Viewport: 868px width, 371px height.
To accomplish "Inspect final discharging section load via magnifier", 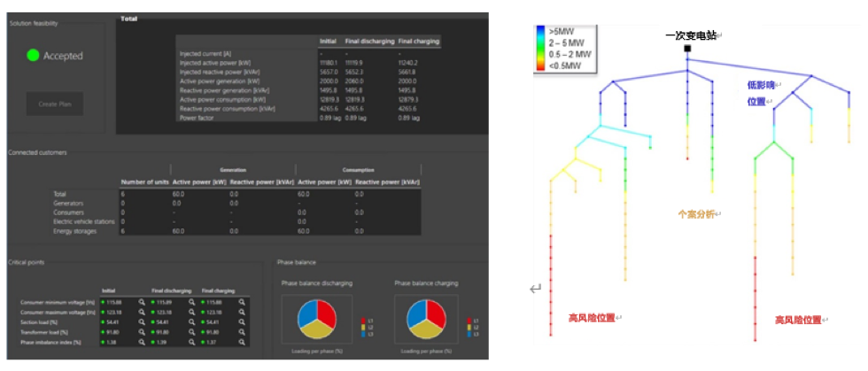I will coord(191,321).
